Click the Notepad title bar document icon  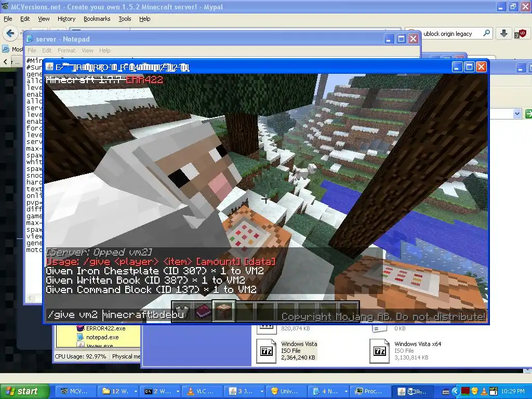pos(30,39)
